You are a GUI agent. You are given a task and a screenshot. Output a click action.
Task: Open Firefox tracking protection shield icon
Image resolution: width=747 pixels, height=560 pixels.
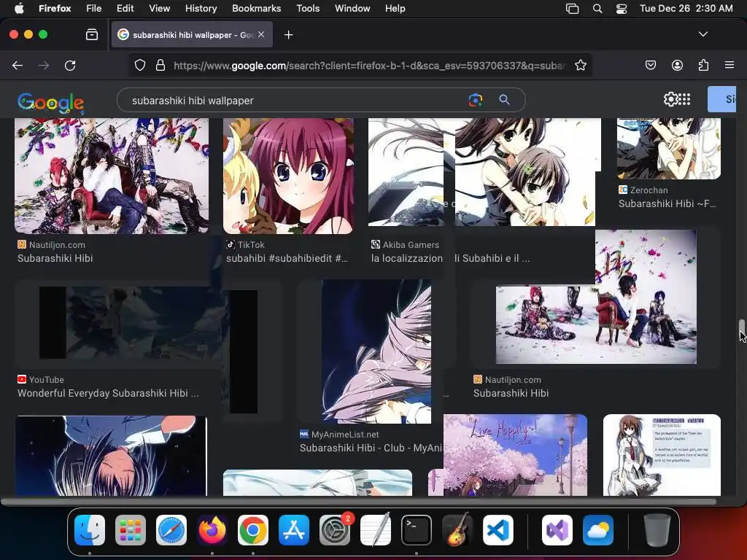(x=139, y=65)
